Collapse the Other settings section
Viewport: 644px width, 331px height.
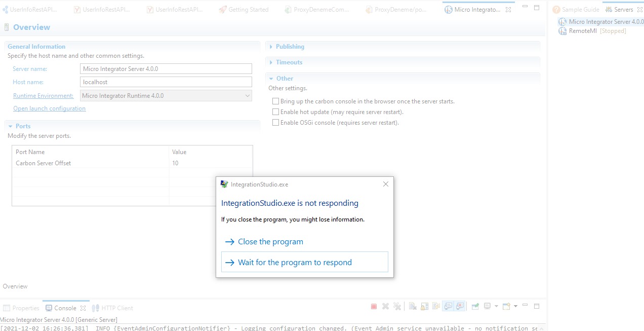click(x=272, y=78)
